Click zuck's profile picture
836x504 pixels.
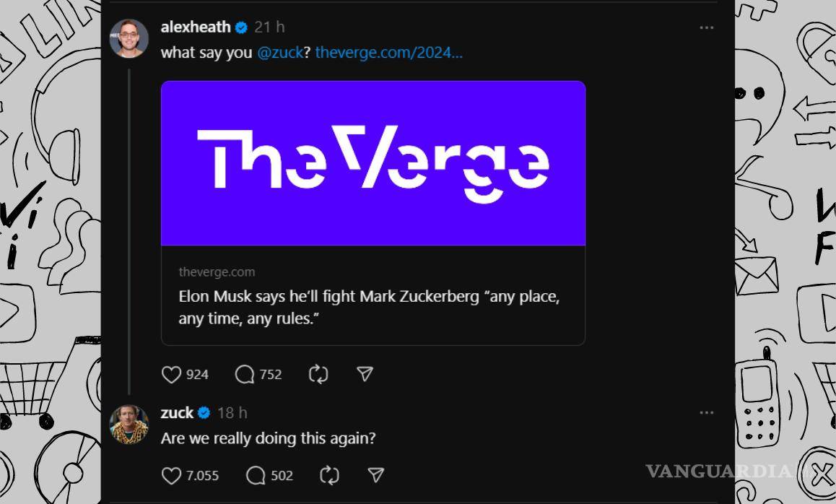pyautogui.click(x=129, y=423)
